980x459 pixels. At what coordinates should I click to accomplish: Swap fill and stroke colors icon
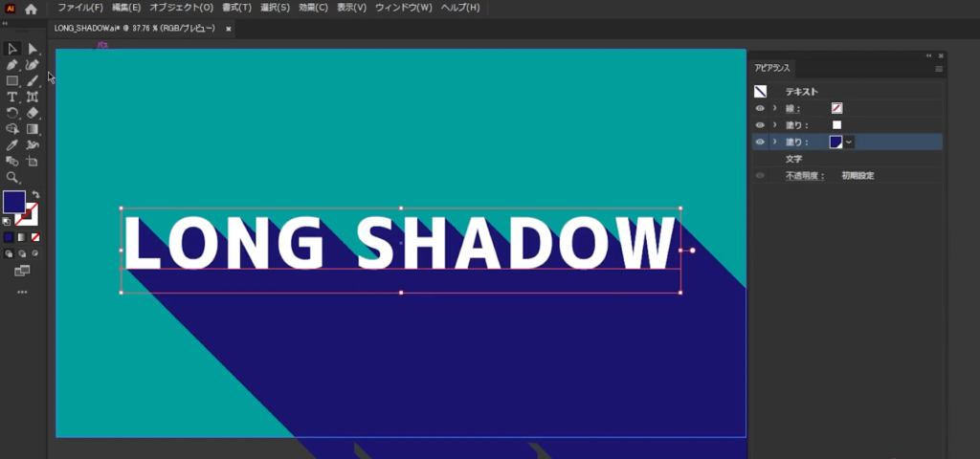pyautogui.click(x=36, y=195)
